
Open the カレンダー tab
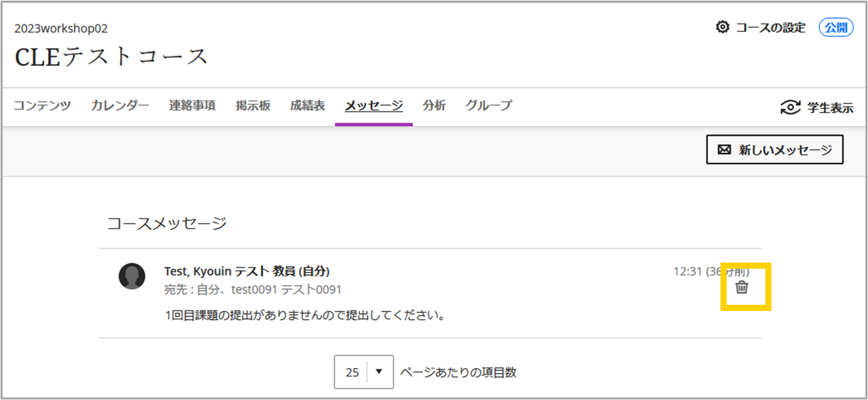click(x=120, y=105)
